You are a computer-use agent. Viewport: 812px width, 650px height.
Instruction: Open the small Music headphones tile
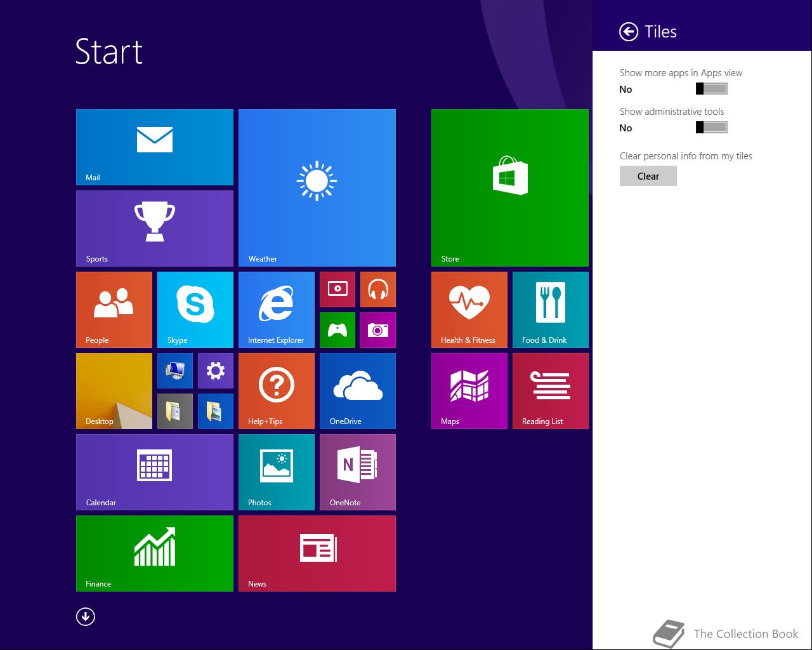(x=378, y=289)
